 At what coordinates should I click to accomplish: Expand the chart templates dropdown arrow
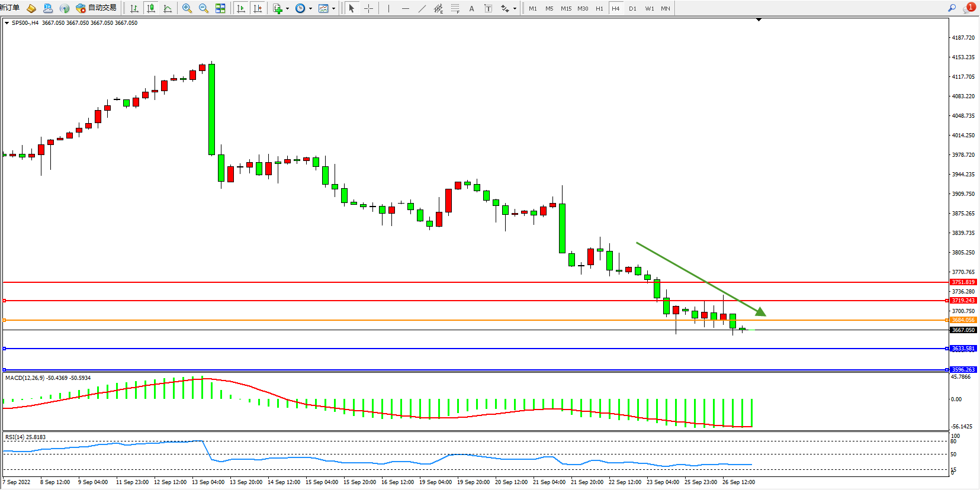coord(333,8)
